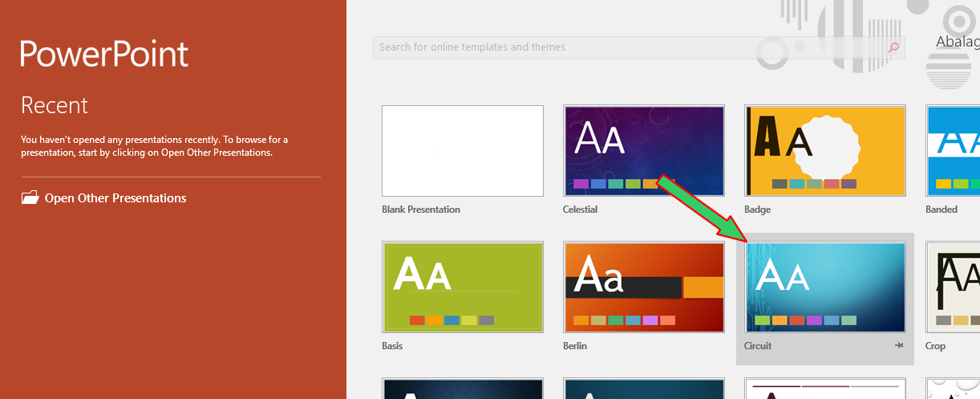Choose the Berlin theme thumbnail
980x399 pixels.
click(x=644, y=287)
